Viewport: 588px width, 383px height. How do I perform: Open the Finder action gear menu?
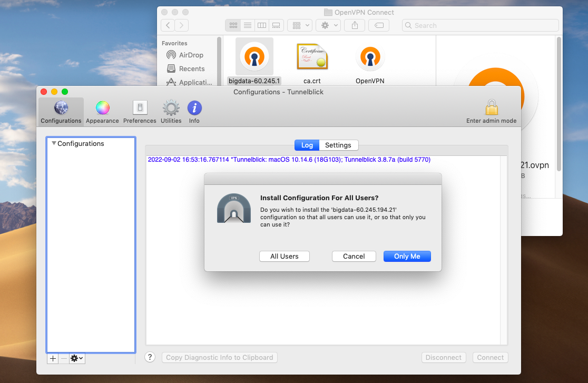(x=328, y=25)
